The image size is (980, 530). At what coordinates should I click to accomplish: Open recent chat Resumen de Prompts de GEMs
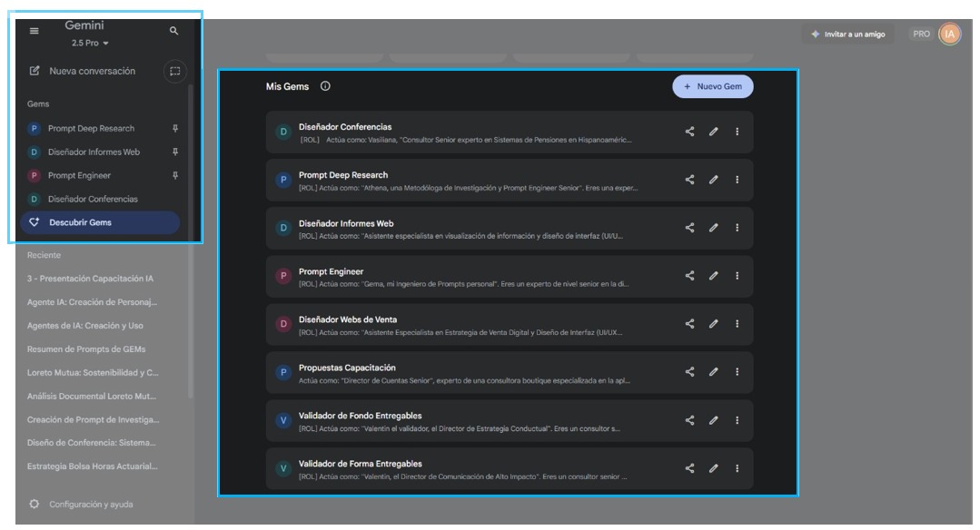(x=86, y=349)
